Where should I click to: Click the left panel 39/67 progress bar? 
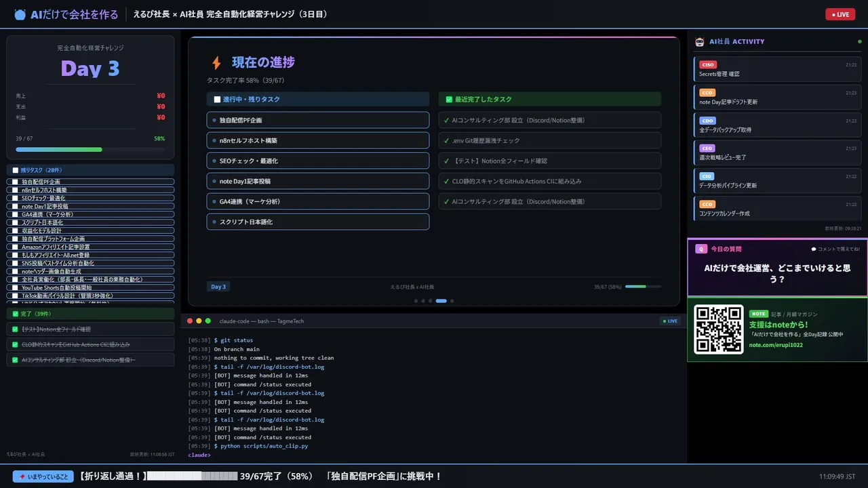[90, 149]
